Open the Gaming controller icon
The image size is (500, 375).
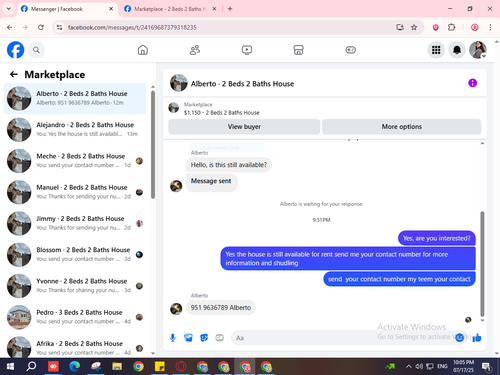pos(350,50)
